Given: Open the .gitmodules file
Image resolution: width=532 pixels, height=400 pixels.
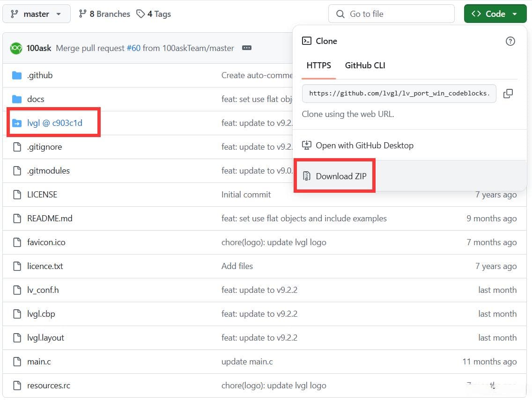Looking at the screenshot, I should [48, 171].
